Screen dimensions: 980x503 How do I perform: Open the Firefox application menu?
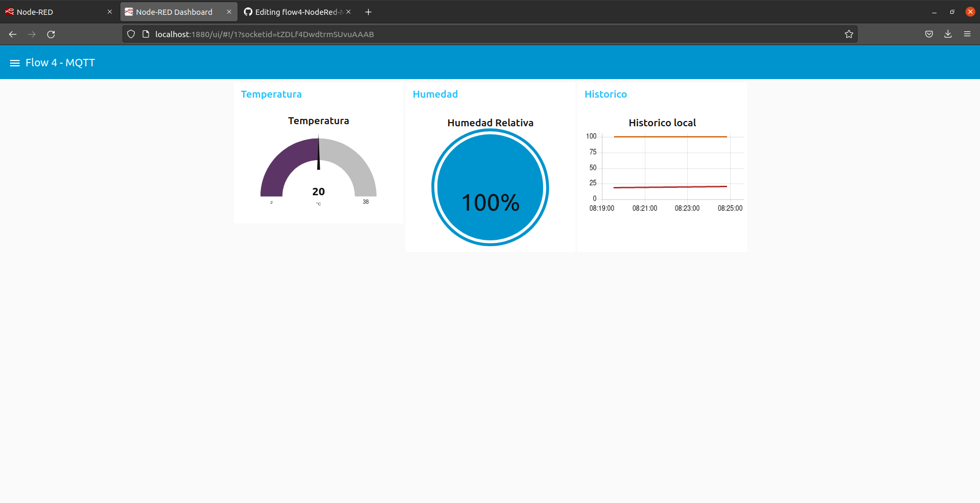coord(967,33)
